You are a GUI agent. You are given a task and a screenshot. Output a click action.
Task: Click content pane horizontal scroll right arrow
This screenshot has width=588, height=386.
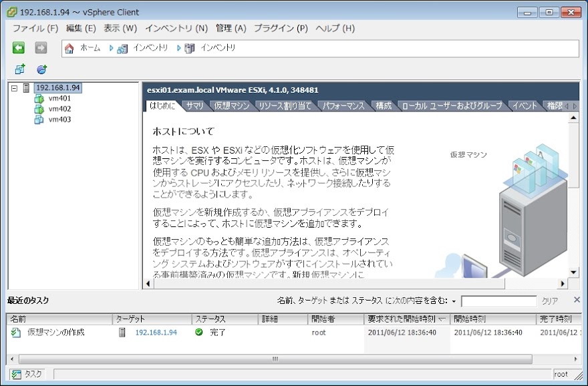563,284
